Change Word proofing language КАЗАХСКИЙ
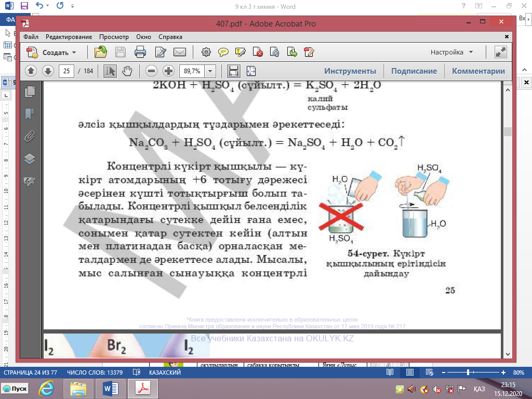 tap(165, 373)
